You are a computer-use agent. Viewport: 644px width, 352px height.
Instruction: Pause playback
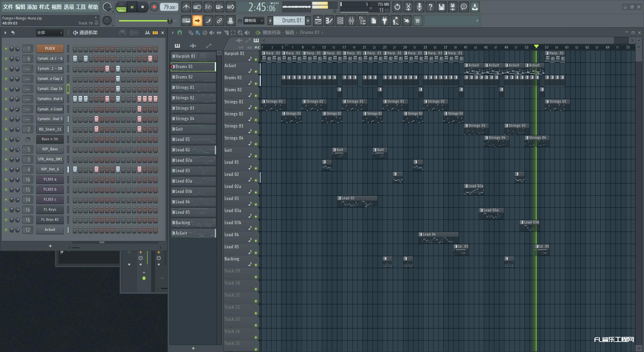[132, 7]
